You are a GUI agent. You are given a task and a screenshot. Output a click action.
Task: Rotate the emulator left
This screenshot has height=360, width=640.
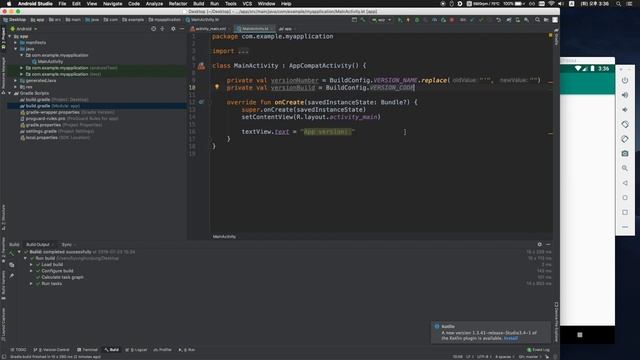(625, 124)
